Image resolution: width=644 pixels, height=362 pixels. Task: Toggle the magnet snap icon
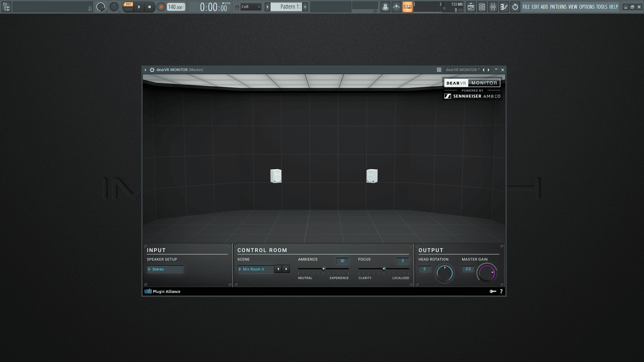pyautogui.click(x=237, y=7)
